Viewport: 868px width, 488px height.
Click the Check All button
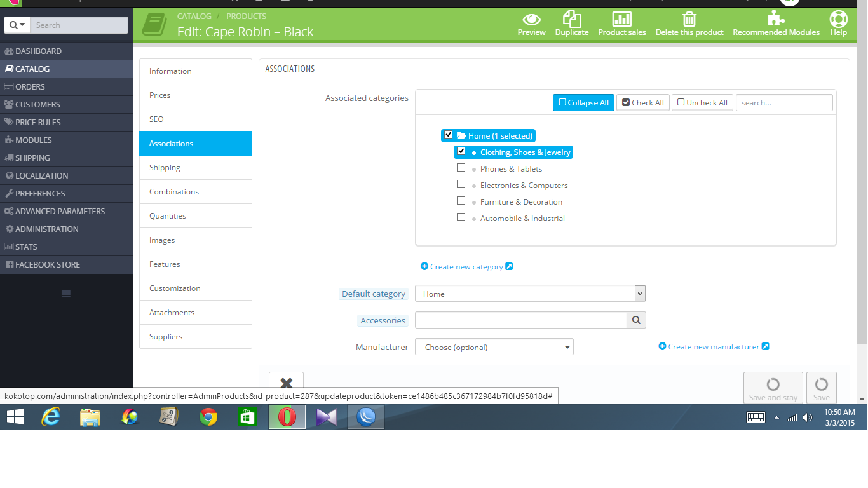point(643,103)
